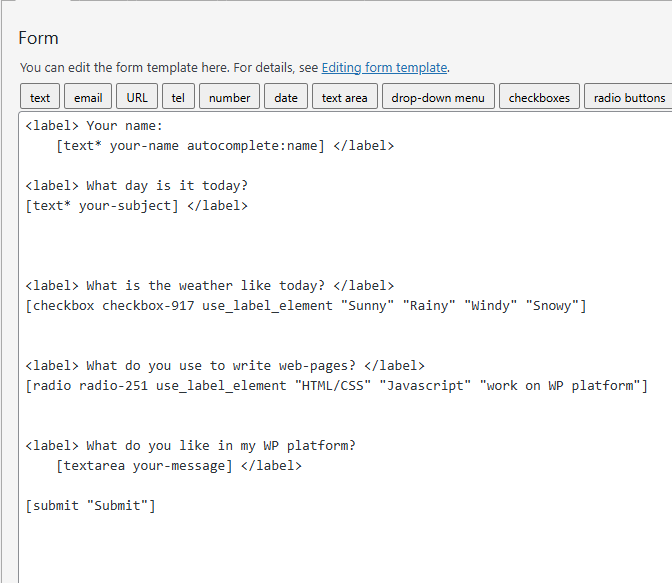672x583 pixels.
Task: Click the submit "Submit" tag line
Action: coord(90,506)
